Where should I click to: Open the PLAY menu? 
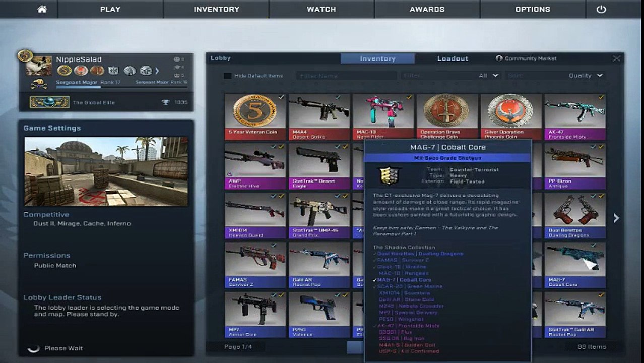pos(110,9)
